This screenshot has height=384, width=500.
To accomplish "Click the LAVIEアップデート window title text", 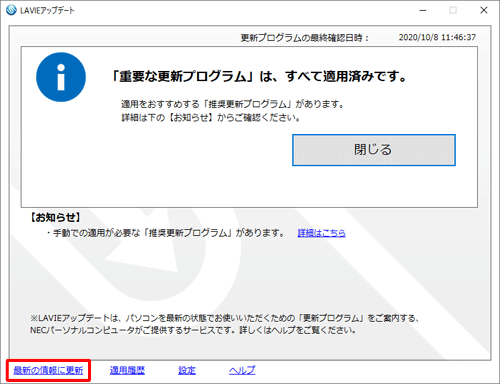I will point(47,10).
